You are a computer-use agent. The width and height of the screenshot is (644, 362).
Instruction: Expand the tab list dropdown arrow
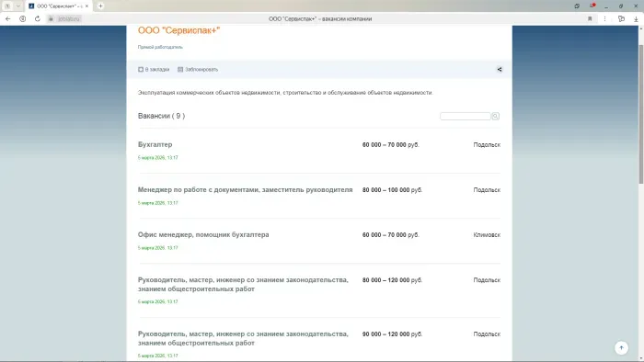pyautogui.click(x=18, y=6)
